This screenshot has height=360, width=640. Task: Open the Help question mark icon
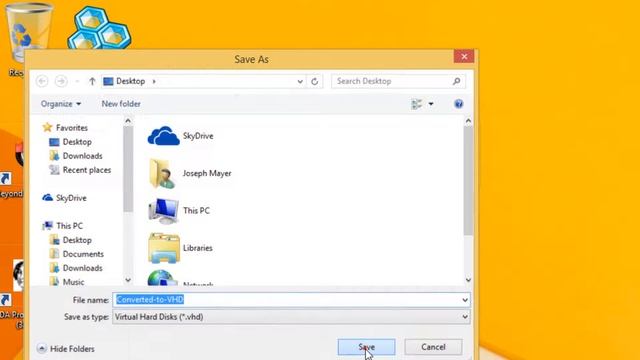pyautogui.click(x=458, y=104)
